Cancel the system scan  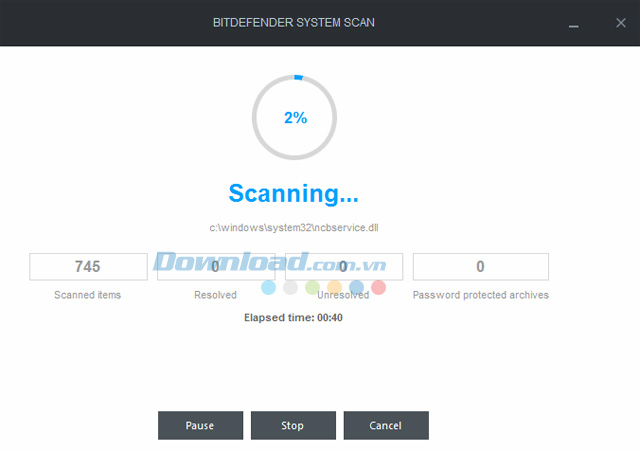tap(386, 425)
